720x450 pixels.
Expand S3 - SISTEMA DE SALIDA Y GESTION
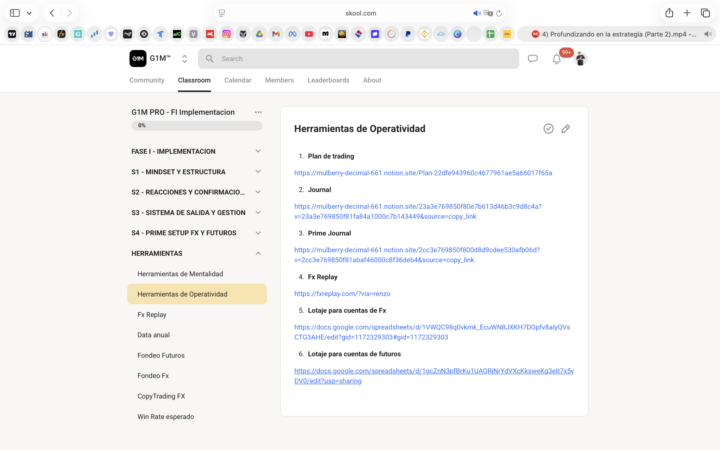click(x=197, y=213)
